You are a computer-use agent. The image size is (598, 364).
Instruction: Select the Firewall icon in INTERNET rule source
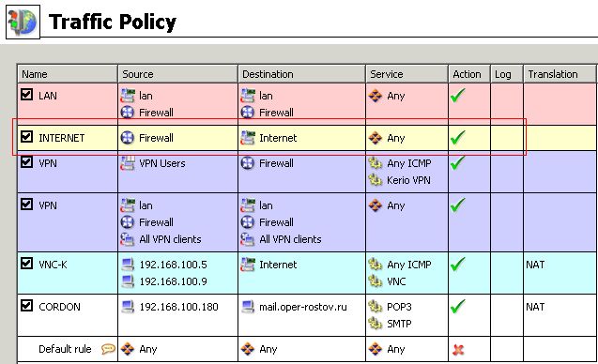[x=128, y=138]
